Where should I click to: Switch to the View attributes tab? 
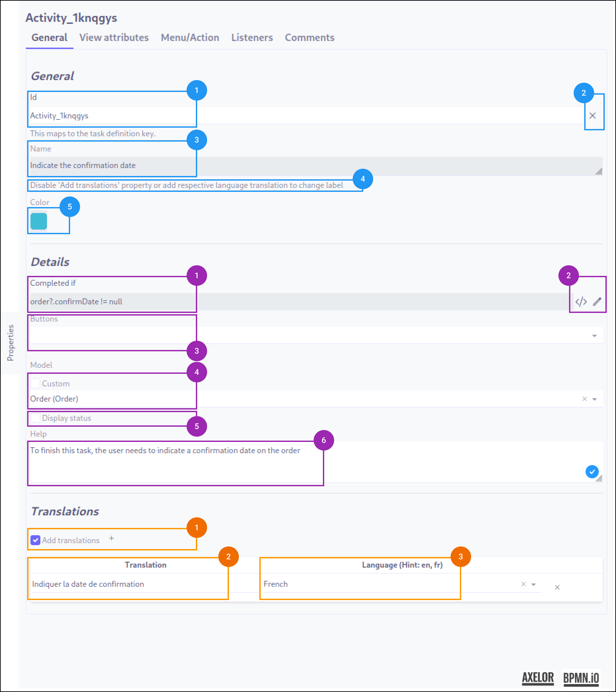(x=114, y=38)
